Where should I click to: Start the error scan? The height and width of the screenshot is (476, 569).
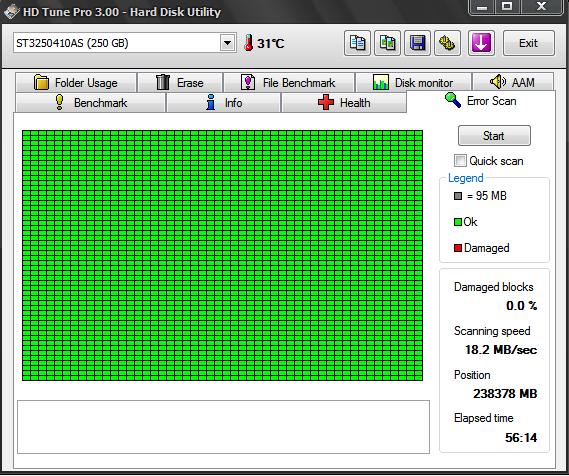point(494,136)
